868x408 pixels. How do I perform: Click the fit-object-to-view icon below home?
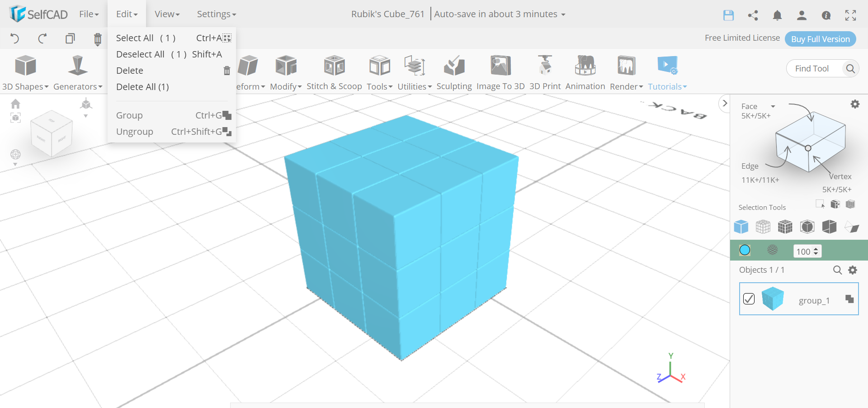click(16, 118)
